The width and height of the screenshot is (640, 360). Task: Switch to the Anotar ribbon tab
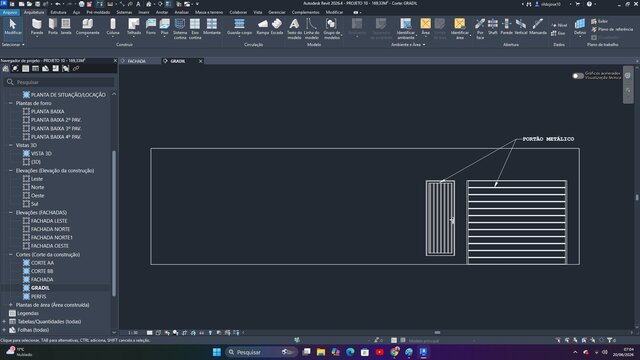(x=162, y=12)
